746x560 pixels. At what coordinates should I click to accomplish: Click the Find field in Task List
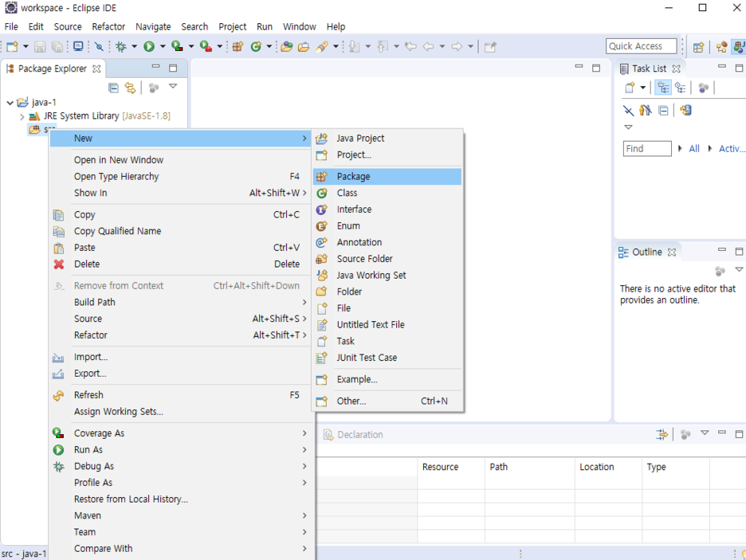pyautogui.click(x=647, y=149)
